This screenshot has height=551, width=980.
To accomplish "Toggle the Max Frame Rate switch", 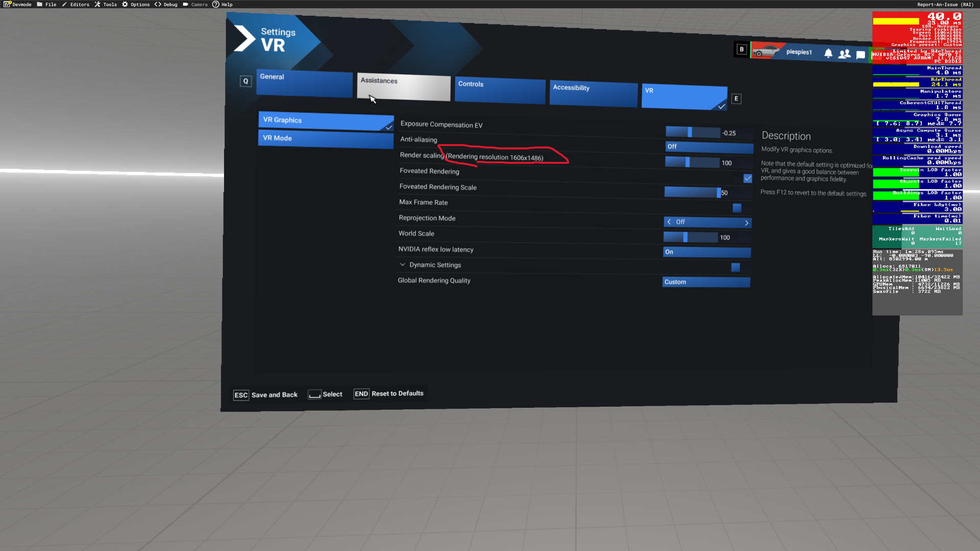I will 737,208.
